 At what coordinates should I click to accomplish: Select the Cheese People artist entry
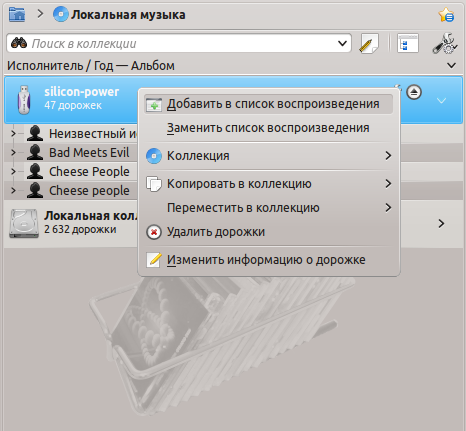89,172
